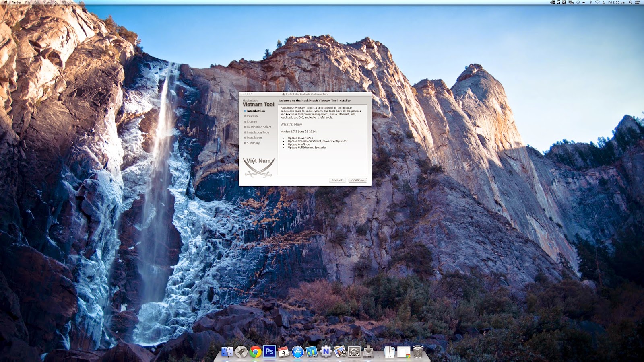
Task: Click the volume icon in the menu bar
Action: pyautogui.click(x=584, y=2)
